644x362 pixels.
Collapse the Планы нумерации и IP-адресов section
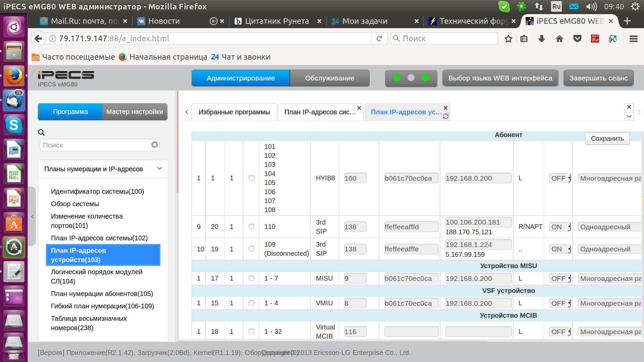[x=160, y=169]
